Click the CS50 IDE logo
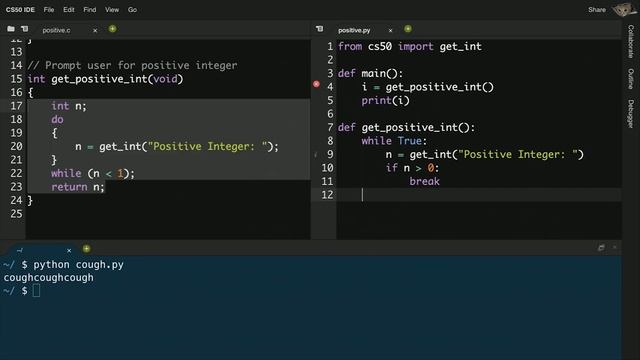Viewport: 640px width, 360px height. (x=20, y=10)
